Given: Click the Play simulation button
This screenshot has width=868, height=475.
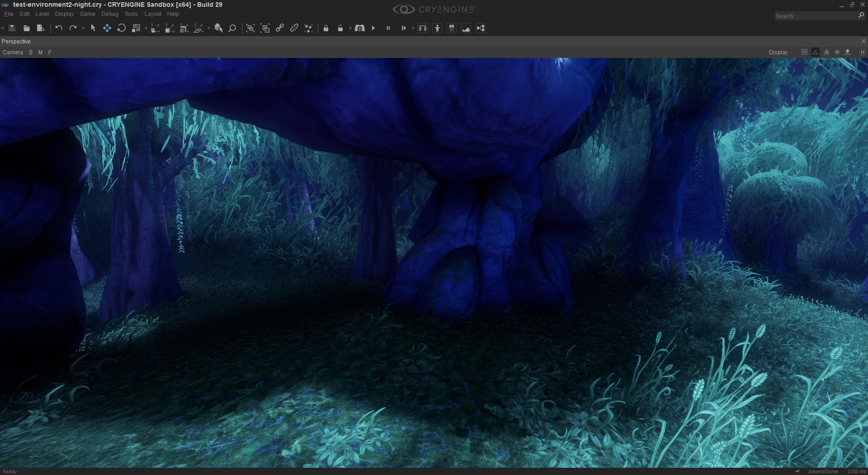Looking at the screenshot, I should coord(373,28).
